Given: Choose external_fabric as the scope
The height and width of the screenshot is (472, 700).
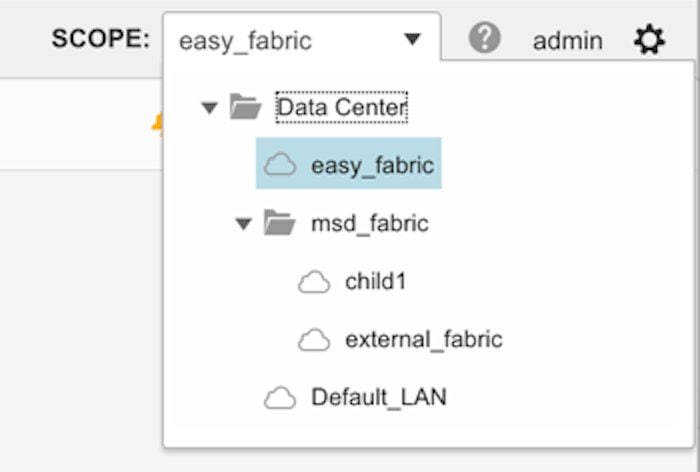Looking at the screenshot, I should [424, 340].
